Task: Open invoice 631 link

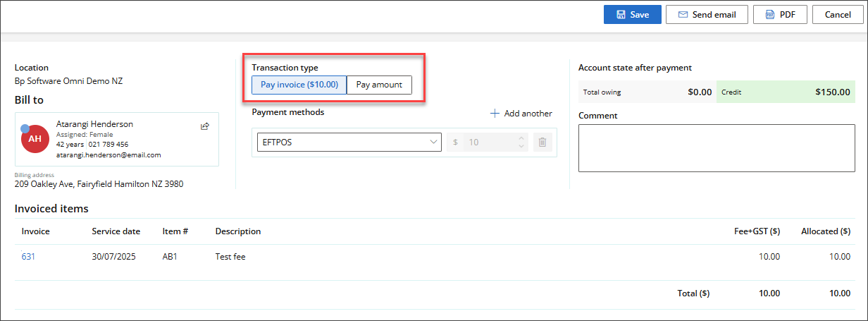Action: (x=28, y=257)
